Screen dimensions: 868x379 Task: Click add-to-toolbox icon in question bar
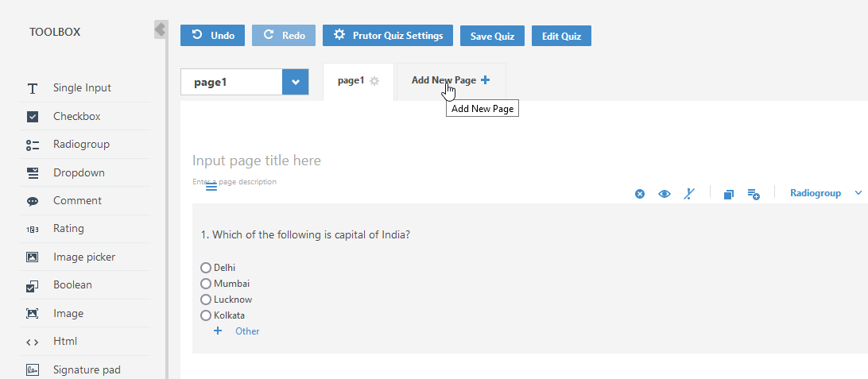(754, 194)
